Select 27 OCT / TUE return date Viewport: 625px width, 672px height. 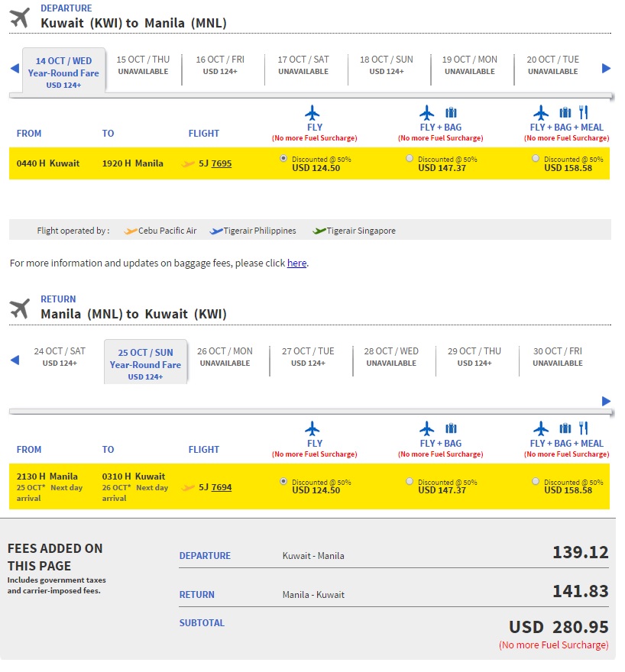pyautogui.click(x=308, y=357)
